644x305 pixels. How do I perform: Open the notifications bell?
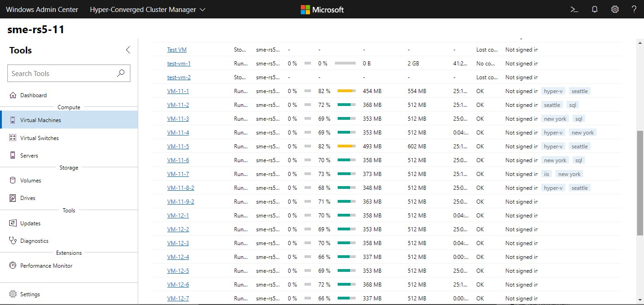[x=595, y=9]
